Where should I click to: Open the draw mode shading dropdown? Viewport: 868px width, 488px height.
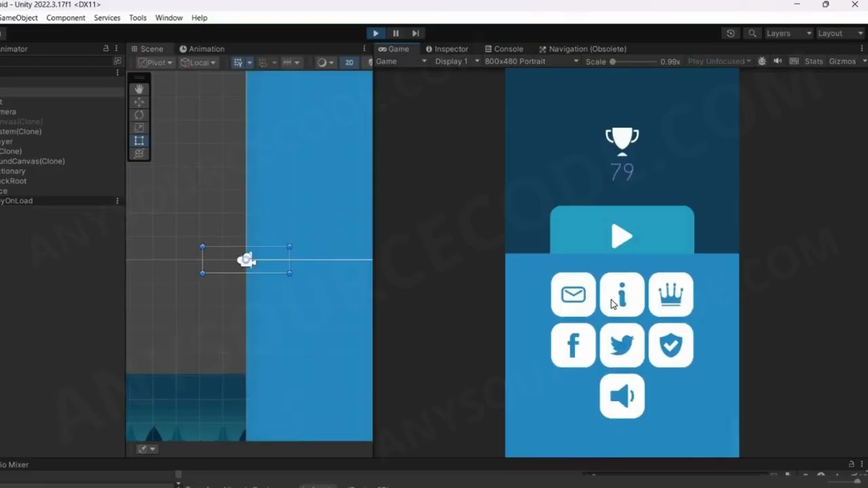pos(325,62)
